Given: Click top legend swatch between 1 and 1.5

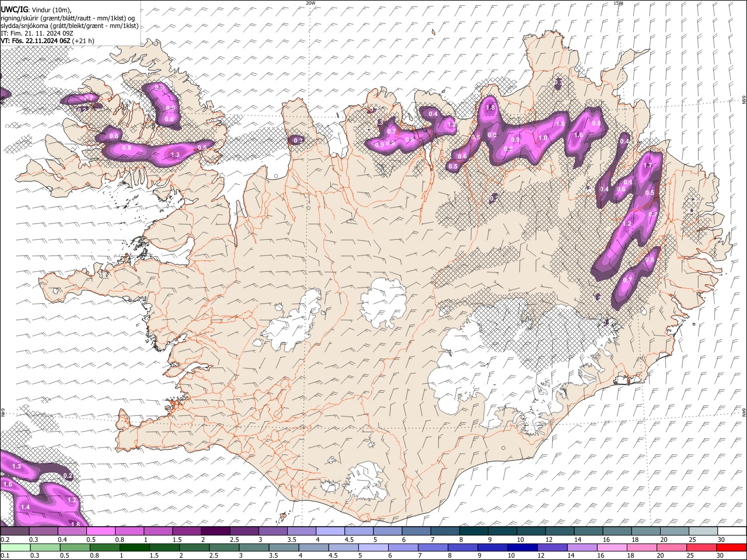Looking at the screenshot, I should 158,531.
